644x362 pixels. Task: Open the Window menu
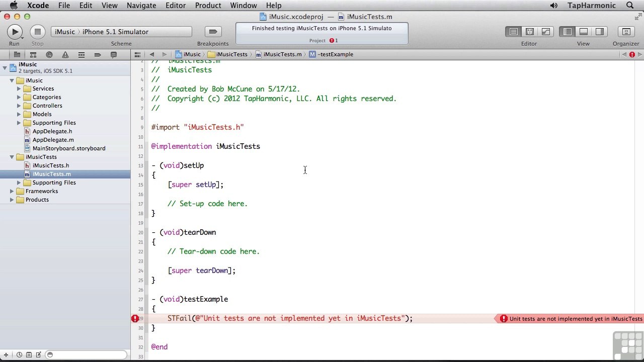(x=244, y=6)
